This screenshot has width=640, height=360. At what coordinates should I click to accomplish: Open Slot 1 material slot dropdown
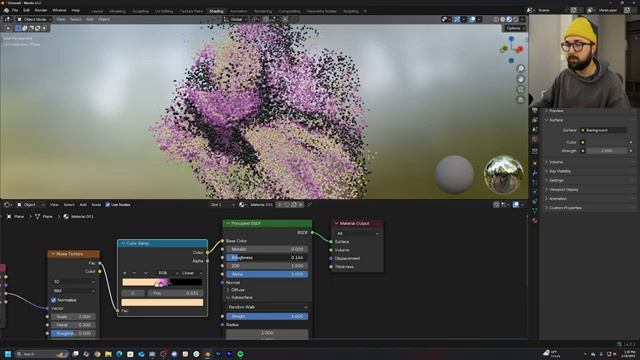point(222,204)
